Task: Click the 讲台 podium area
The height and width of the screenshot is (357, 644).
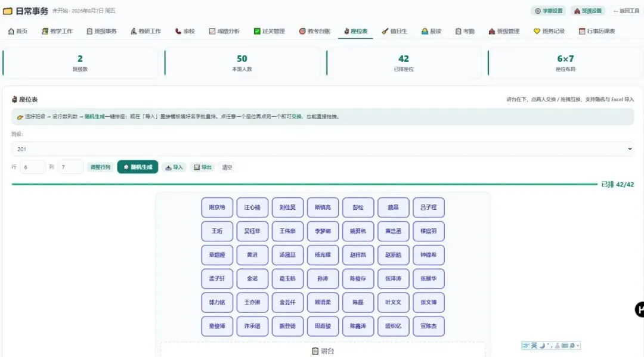Action: pos(323,350)
